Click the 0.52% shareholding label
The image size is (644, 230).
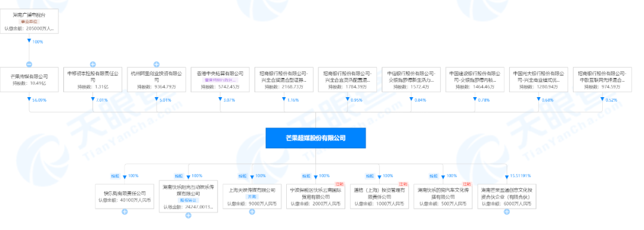611,100
